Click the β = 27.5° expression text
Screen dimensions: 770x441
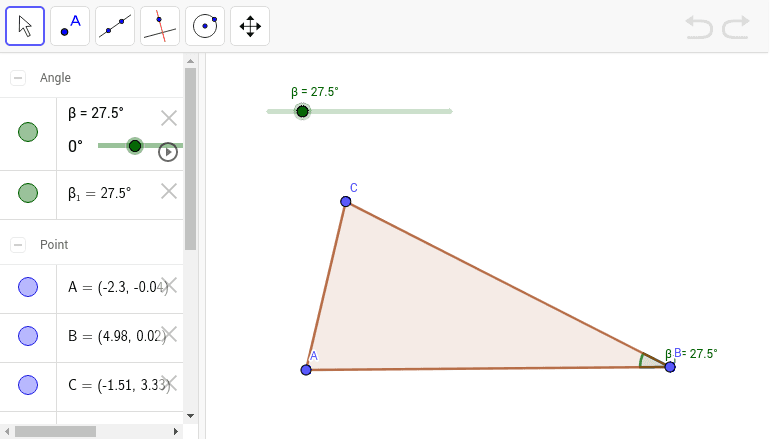pos(96,113)
